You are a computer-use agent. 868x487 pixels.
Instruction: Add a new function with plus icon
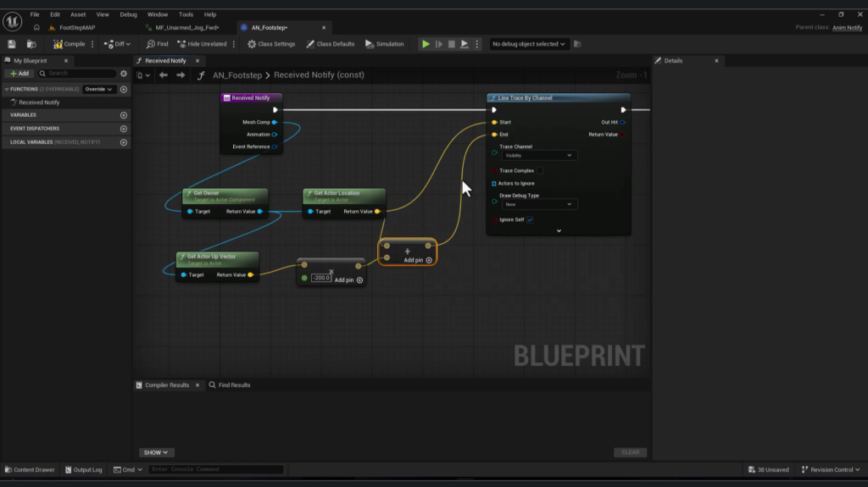tap(124, 89)
